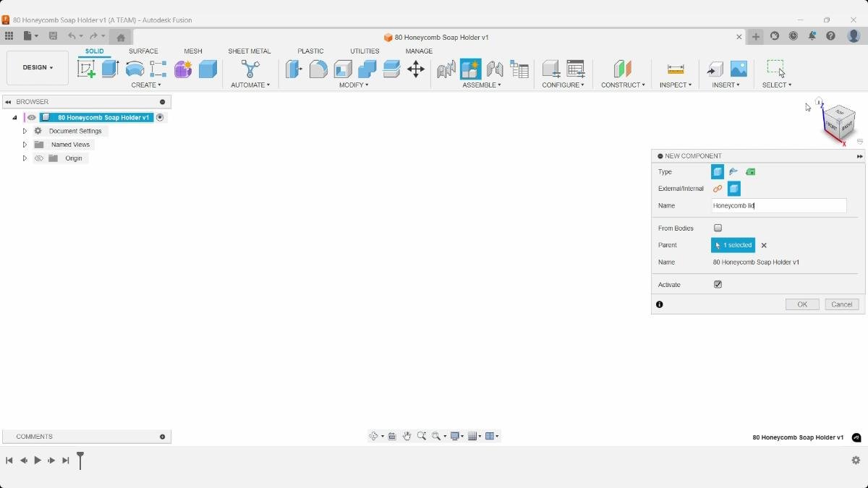Switch to the SHEET METAL tab
The height and width of the screenshot is (488, 868).
(250, 51)
